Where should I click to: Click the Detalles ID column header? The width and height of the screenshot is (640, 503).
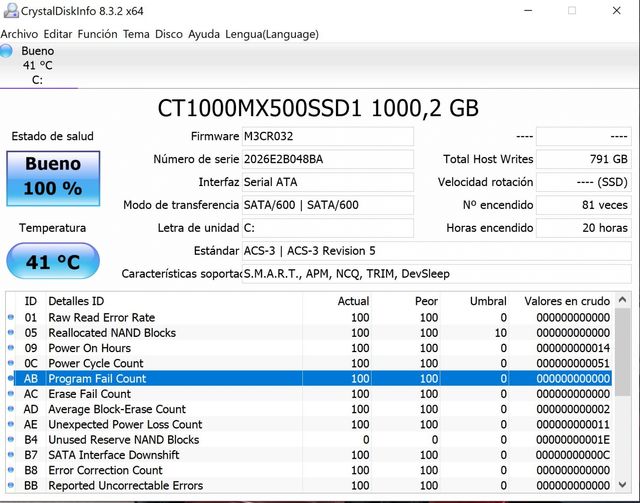coord(174,301)
